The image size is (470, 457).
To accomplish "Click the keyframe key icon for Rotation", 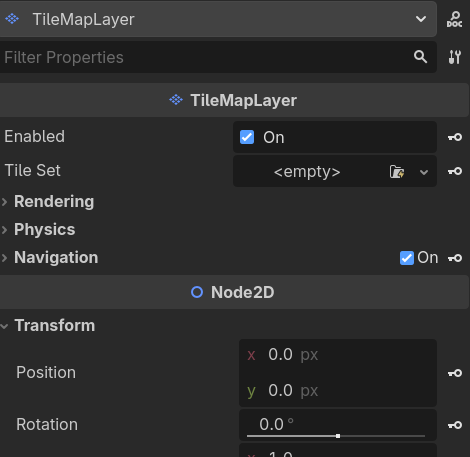I will [455, 425].
